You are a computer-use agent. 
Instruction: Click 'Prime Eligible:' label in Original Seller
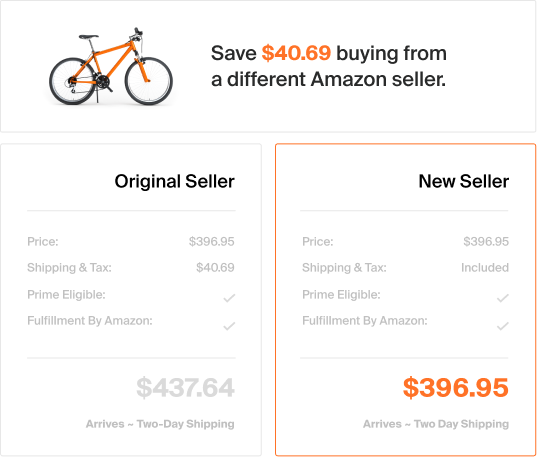pos(66,295)
